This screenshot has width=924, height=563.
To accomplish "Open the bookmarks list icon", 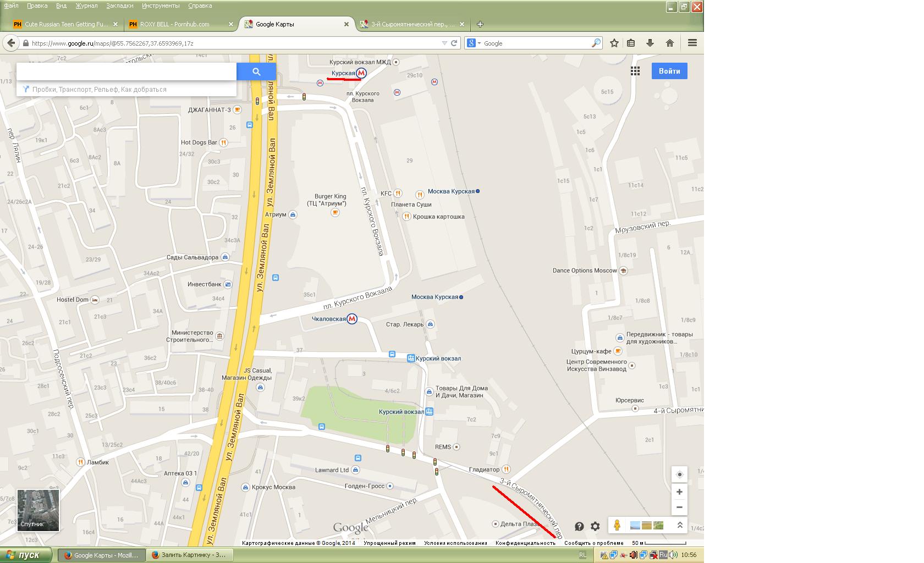I will 631,43.
